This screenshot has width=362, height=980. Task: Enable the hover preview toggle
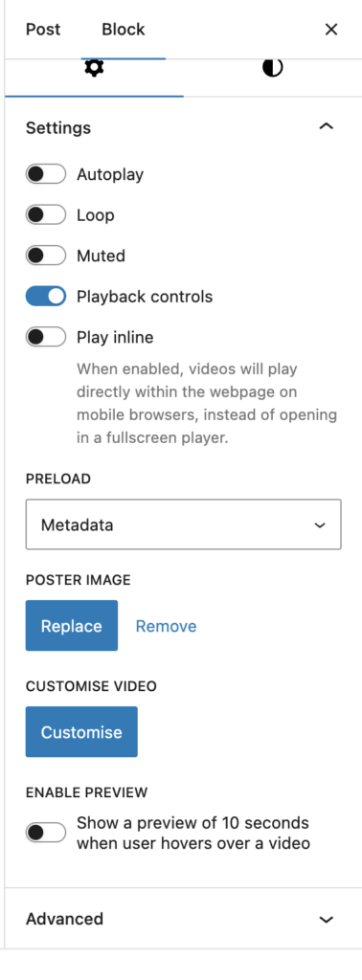pyautogui.click(x=46, y=833)
